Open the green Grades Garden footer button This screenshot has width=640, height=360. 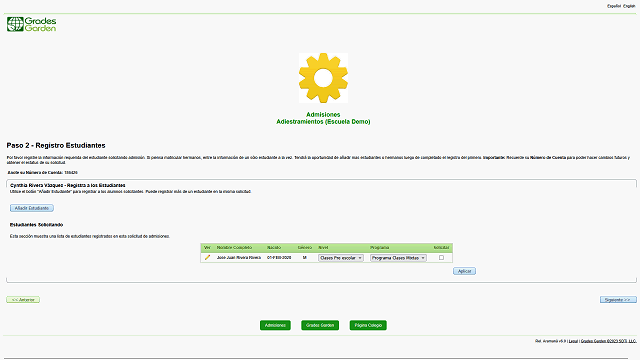(320, 325)
